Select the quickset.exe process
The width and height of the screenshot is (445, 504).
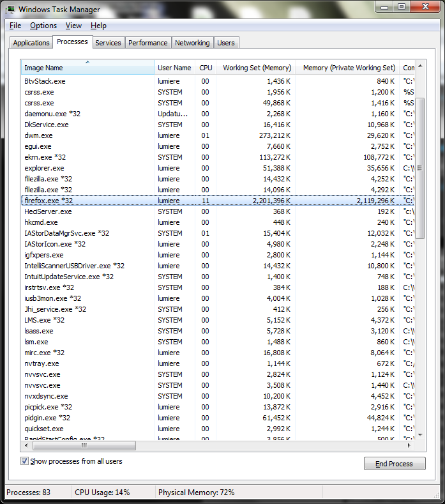pos(218,429)
